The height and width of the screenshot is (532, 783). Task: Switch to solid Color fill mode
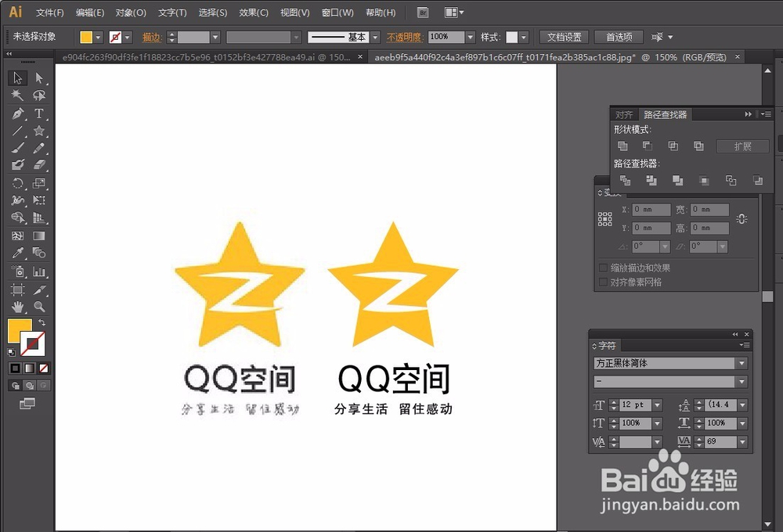tap(16, 368)
